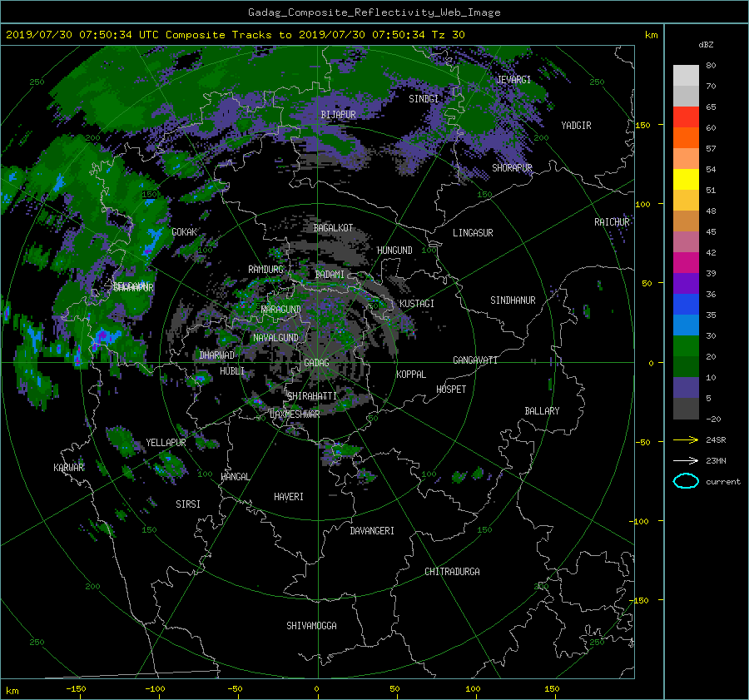Click the dBZ legend heading
The width and height of the screenshot is (749, 700).
click(x=706, y=45)
